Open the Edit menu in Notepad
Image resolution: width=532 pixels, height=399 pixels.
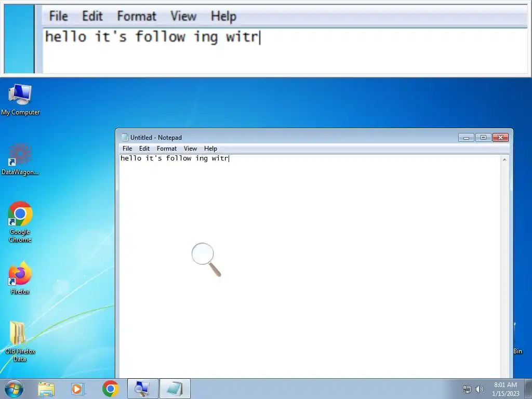(x=144, y=149)
